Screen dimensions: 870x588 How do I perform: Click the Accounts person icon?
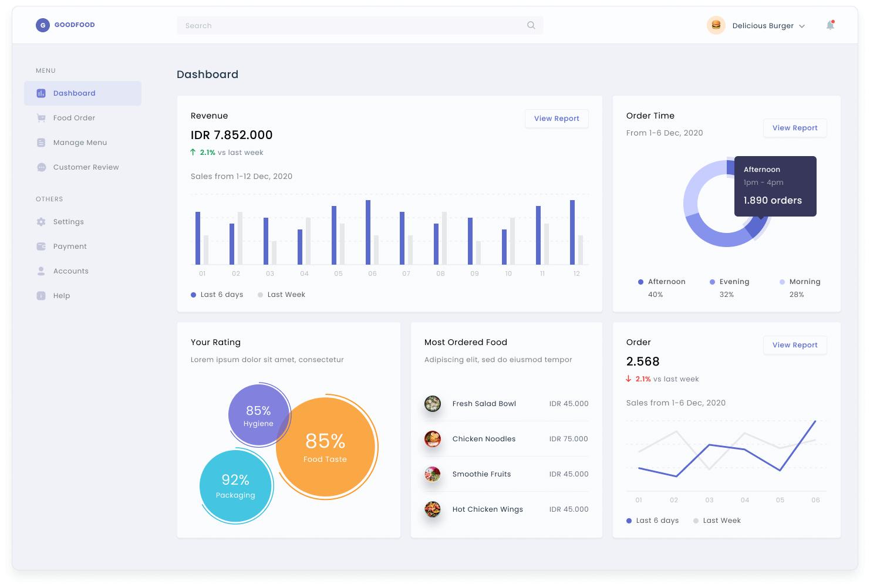coord(41,271)
